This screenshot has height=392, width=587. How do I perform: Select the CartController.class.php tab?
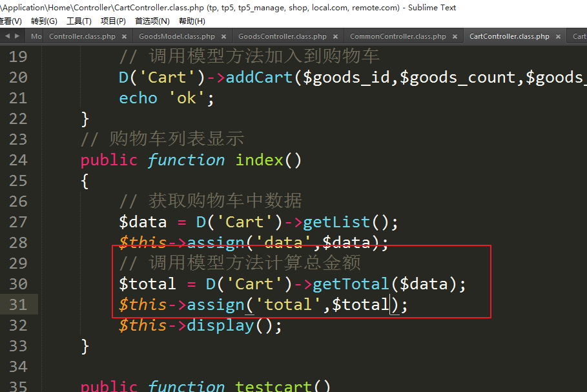[x=509, y=37]
